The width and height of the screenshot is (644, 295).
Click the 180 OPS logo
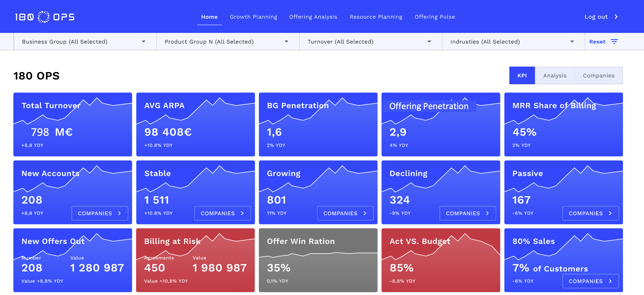coord(45,17)
